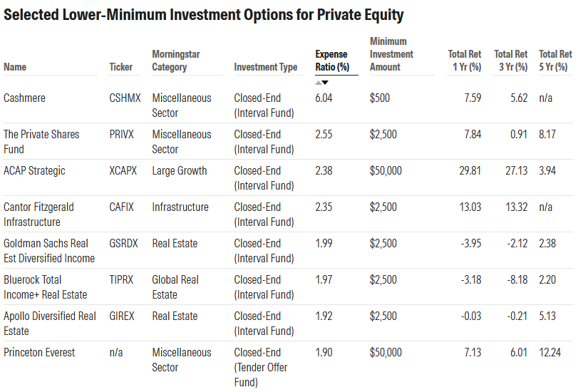Screen dimensions: 578x392
Task: Sort by Expense Ratio (%) header
Action: tap(331, 61)
